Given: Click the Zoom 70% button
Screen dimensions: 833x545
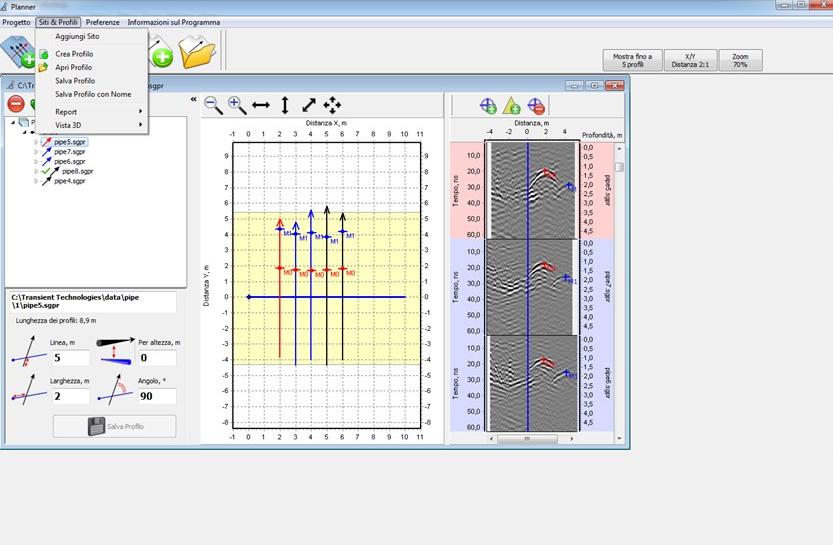Looking at the screenshot, I should pyautogui.click(x=740, y=60).
